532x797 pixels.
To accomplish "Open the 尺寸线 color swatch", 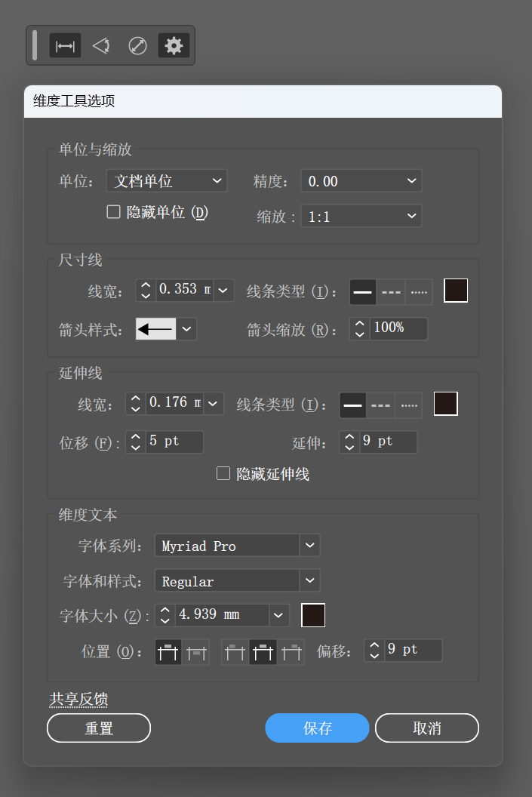I will pyautogui.click(x=456, y=291).
